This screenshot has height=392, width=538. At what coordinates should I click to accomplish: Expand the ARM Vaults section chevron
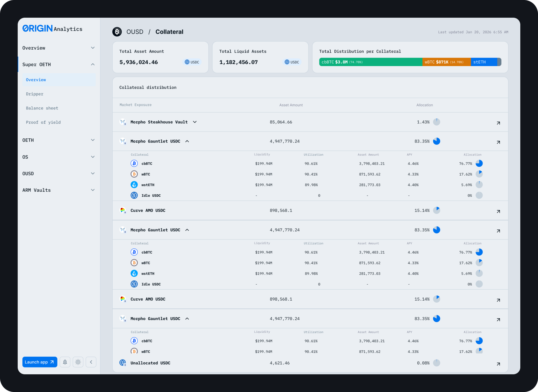[x=93, y=190]
